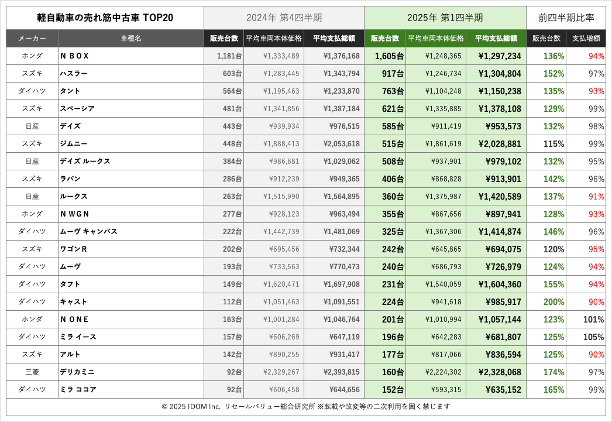This screenshot has height=422, width=612.
Task: Select the model name 'N ONE'
Action: pyautogui.click(x=75, y=319)
